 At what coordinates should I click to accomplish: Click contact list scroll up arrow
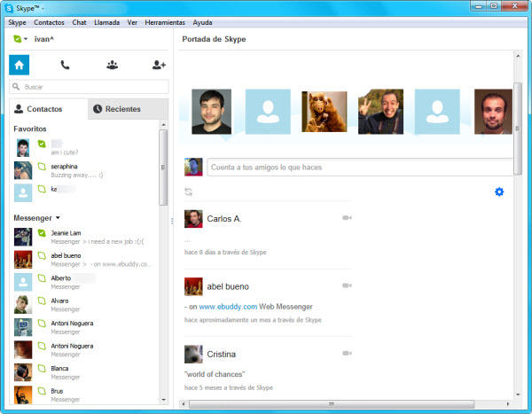[x=163, y=125]
